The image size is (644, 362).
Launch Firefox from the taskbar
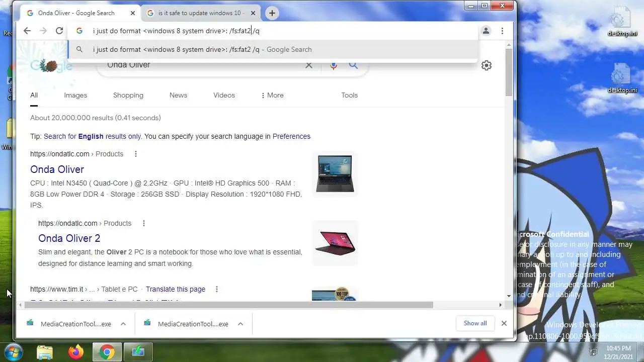click(x=76, y=352)
